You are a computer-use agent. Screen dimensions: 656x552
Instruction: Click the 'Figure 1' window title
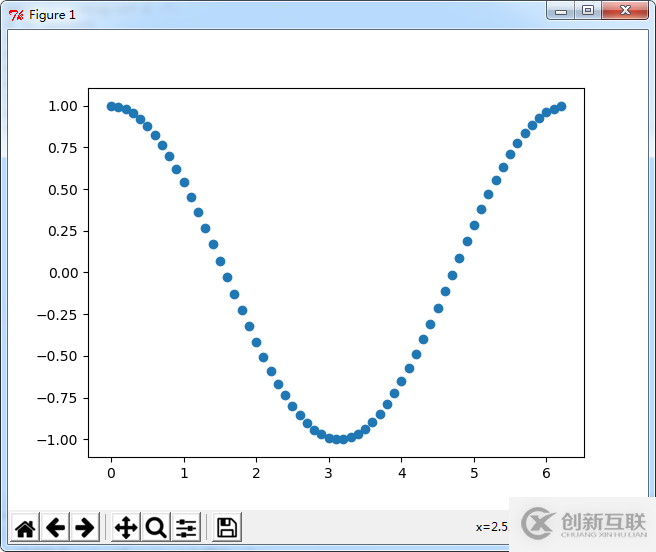pyautogui.click(x=52, y=15)
